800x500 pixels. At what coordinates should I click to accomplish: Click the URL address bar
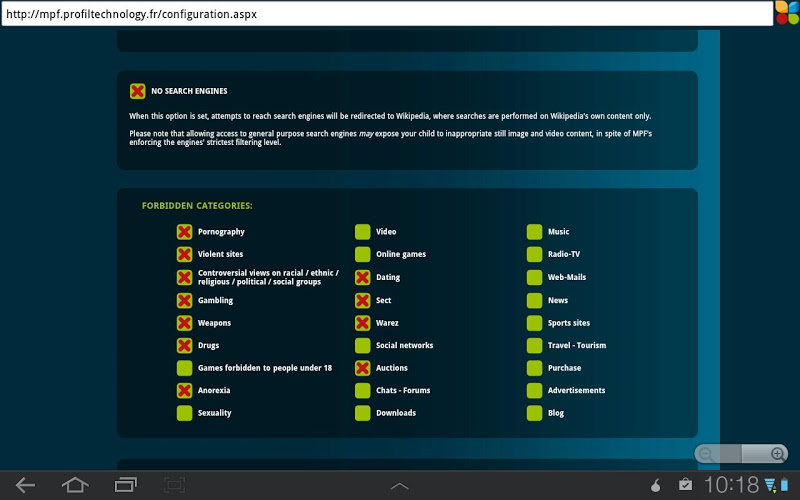tap(387, 14)
